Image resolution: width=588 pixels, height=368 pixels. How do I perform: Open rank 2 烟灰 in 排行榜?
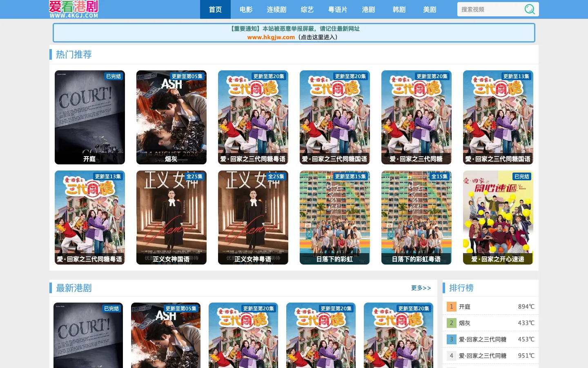490,323
